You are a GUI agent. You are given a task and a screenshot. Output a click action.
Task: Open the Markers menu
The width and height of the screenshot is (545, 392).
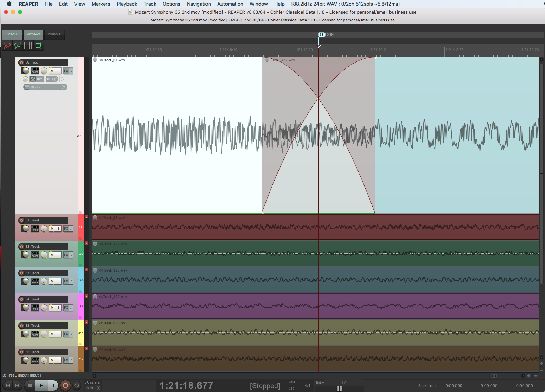[x=101, y=4]
